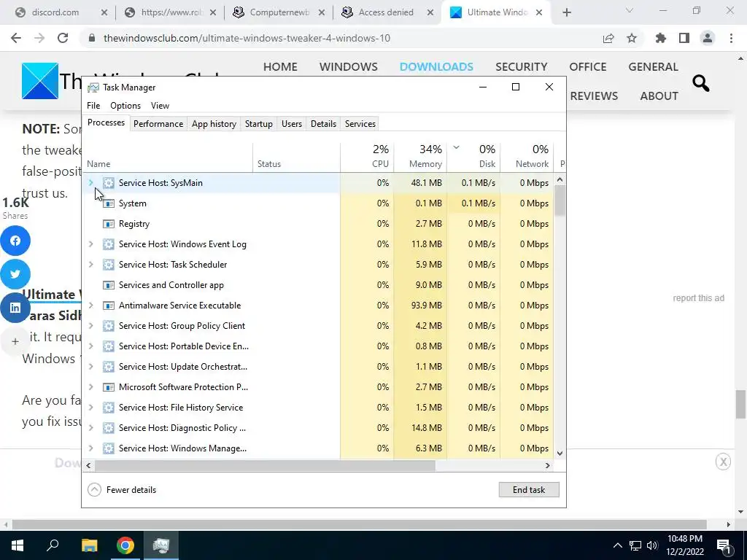This screenshot has width=747, height=560.
Task: Open the ABOUT nav link on website
Action: point(659,96)
